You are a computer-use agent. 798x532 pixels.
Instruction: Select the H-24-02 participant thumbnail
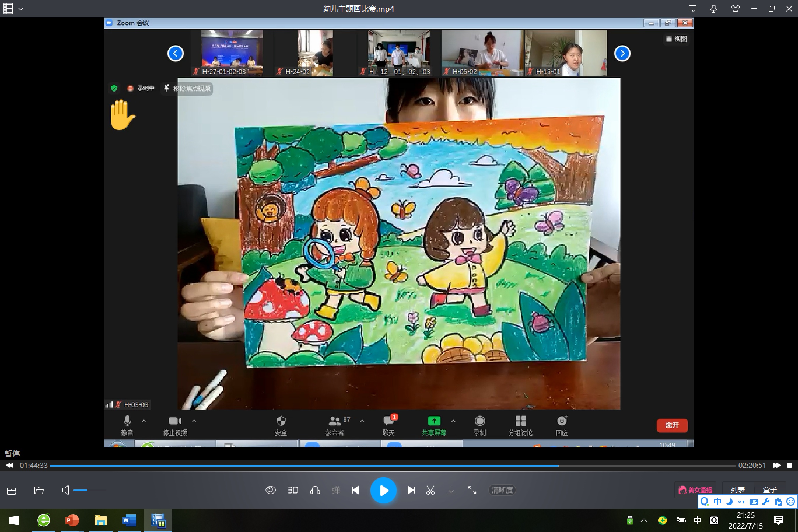[x=315, y=53]
